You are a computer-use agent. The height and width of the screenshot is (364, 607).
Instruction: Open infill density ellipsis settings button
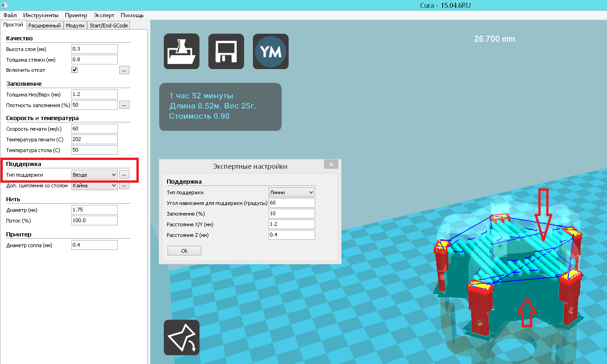(x=124, y=105)
